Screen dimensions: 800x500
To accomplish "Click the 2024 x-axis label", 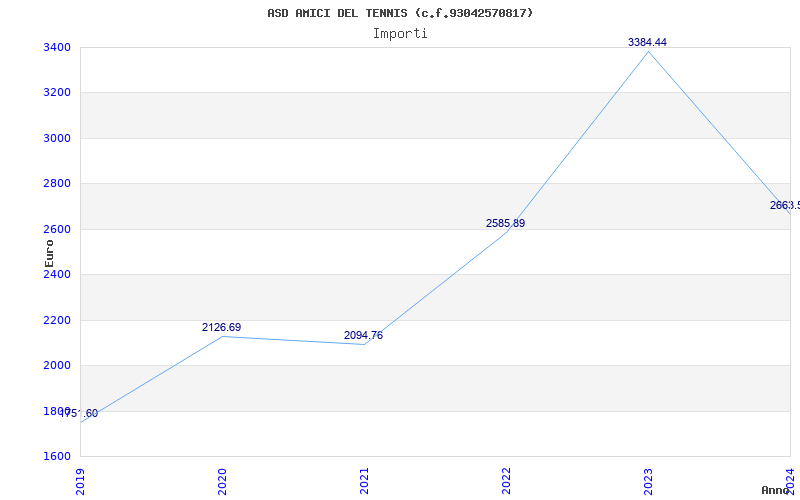I will point(790,481).
